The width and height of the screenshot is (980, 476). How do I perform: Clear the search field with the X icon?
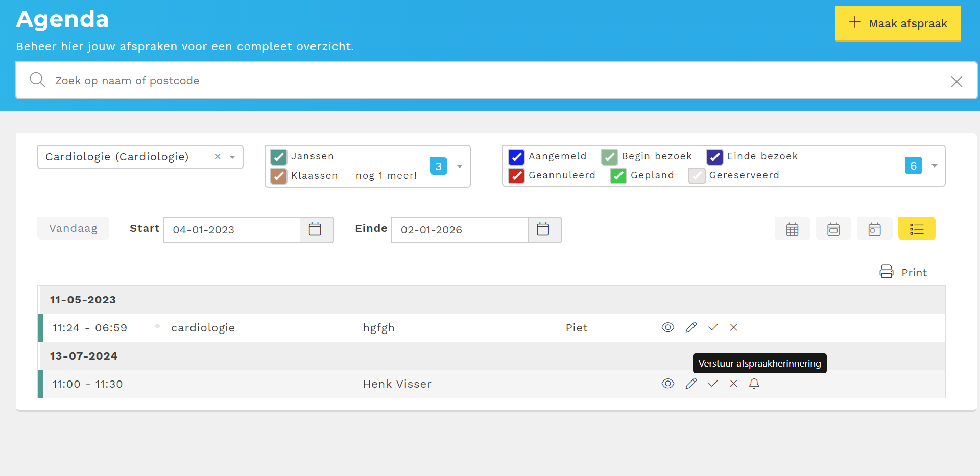(x=956, y=81)
